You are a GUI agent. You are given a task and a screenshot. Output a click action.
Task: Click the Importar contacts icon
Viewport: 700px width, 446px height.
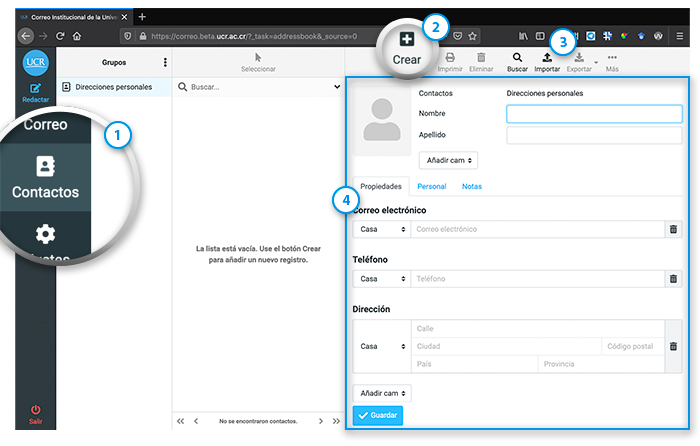pos(547,62)
